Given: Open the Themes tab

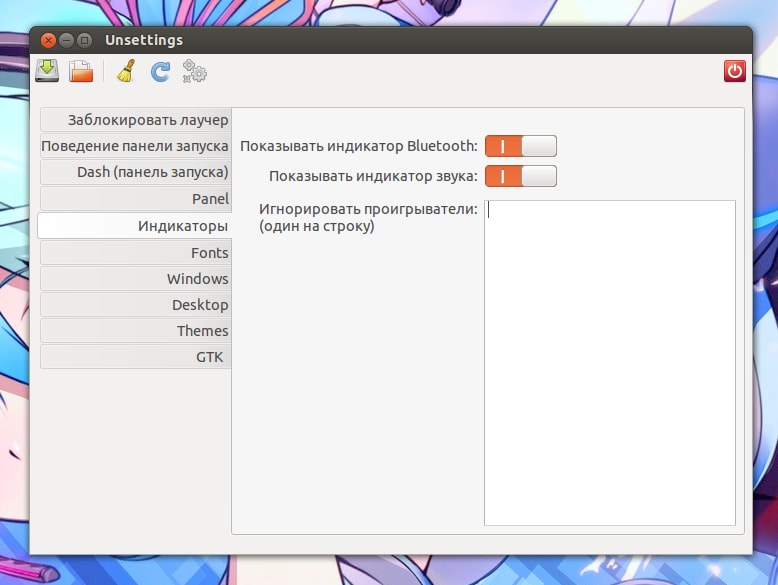Looking at the screenshot, I should (135, 331).
